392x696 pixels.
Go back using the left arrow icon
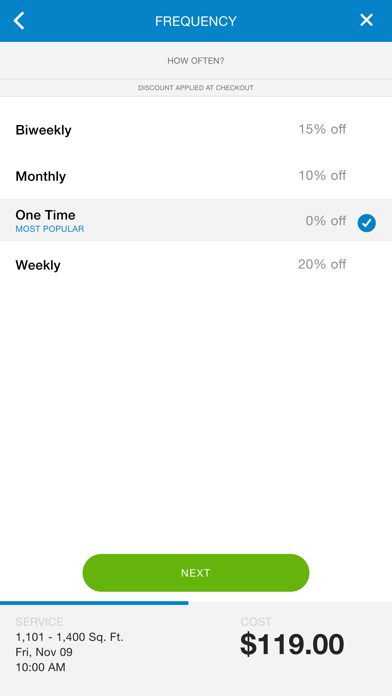click(19, 21)
